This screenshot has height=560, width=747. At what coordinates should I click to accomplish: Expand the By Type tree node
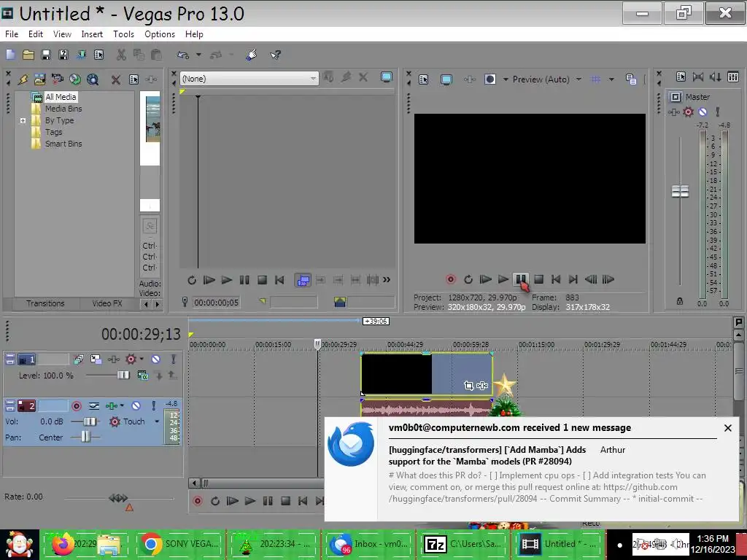[23, 120]
